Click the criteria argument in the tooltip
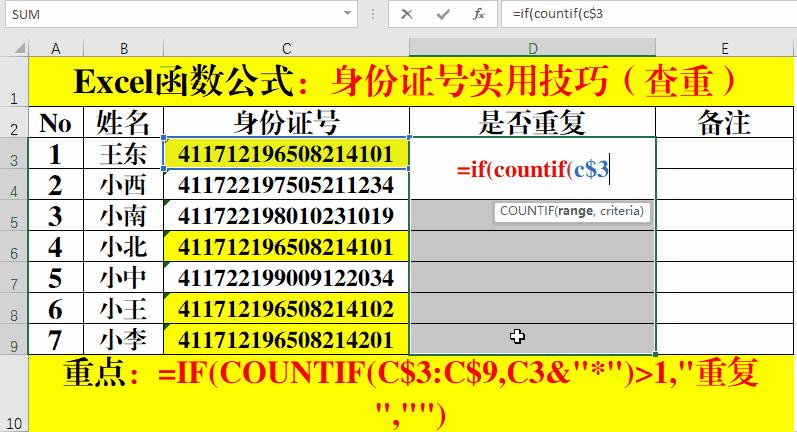The height and width of the screenshot is (432, 797). 620,210
